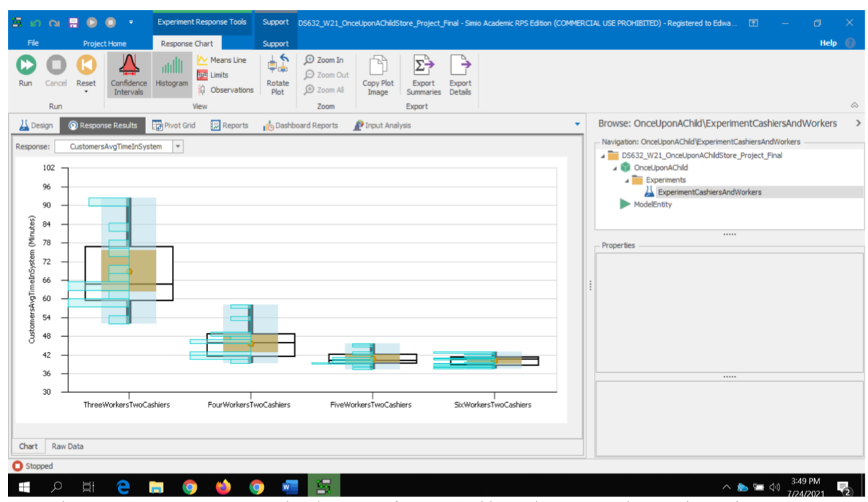Open the notification center icon
Viewport: 868px width, 502px height.
coord(844,487)
